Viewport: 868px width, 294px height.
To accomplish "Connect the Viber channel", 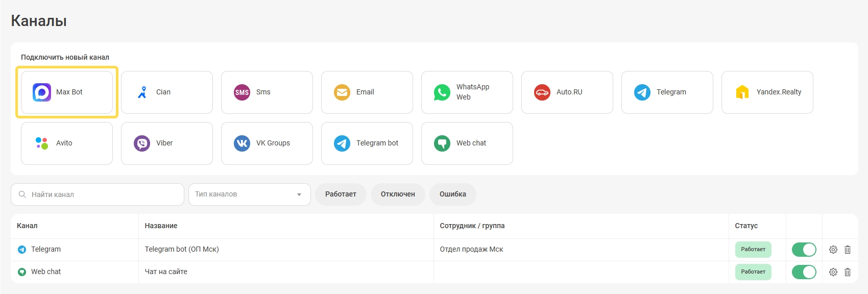I will (166, 143).
